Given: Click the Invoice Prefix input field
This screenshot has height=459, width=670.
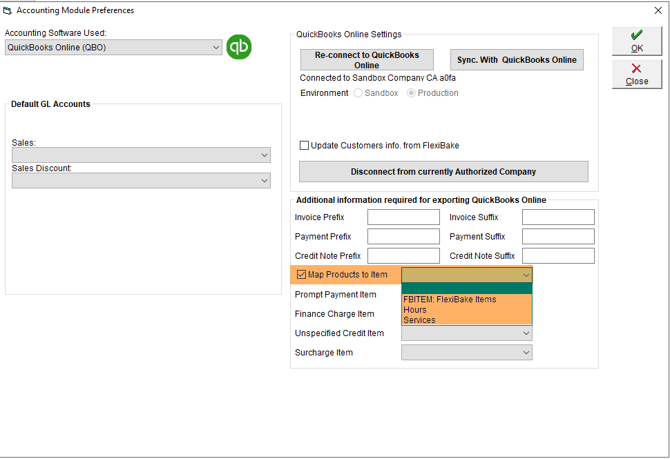Looking at the screenshot, I should click(x=403, y=217).
